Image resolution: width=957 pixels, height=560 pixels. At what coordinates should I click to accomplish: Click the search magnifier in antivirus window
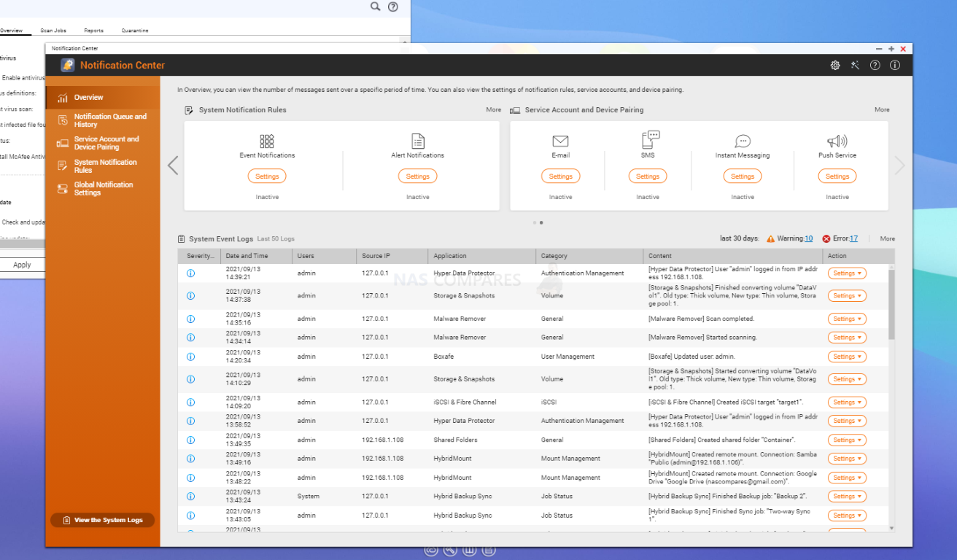tap(375, 7)
